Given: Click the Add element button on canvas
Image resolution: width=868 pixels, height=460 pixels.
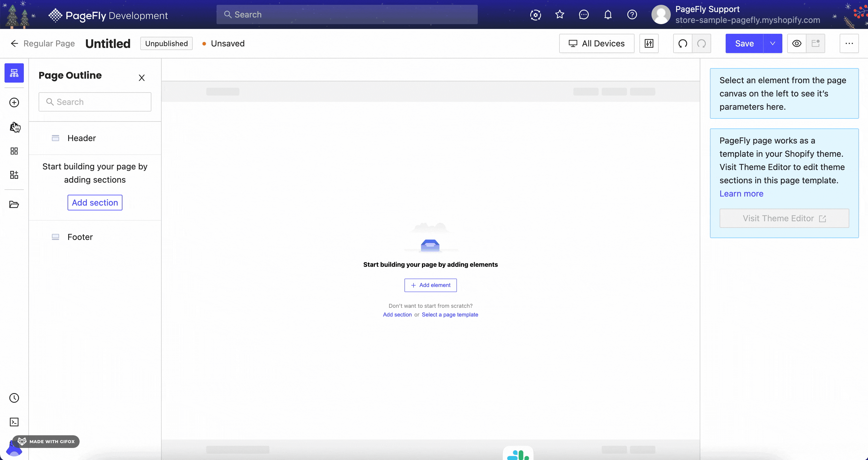Looking at the screenshot, I should point(431,285).
